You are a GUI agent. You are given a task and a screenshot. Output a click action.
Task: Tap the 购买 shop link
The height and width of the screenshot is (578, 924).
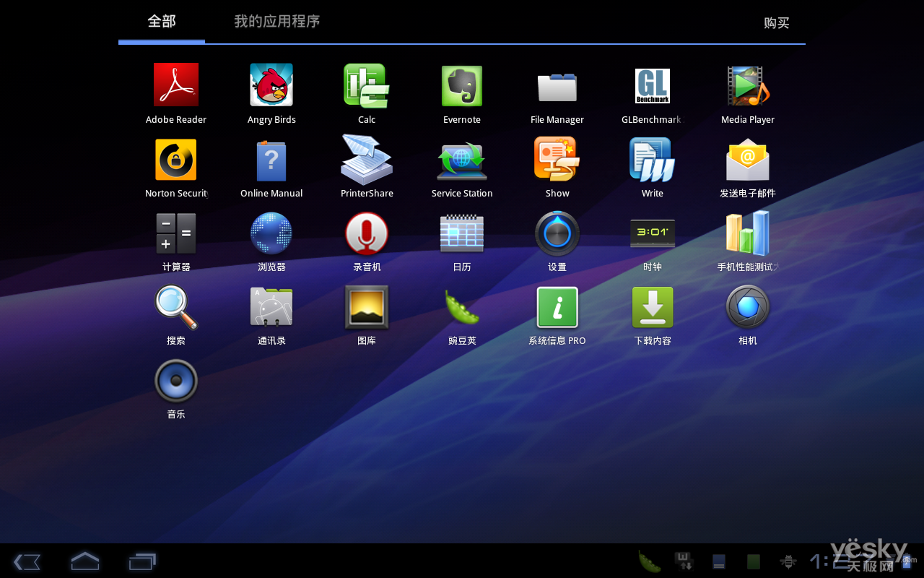point(777,23)
